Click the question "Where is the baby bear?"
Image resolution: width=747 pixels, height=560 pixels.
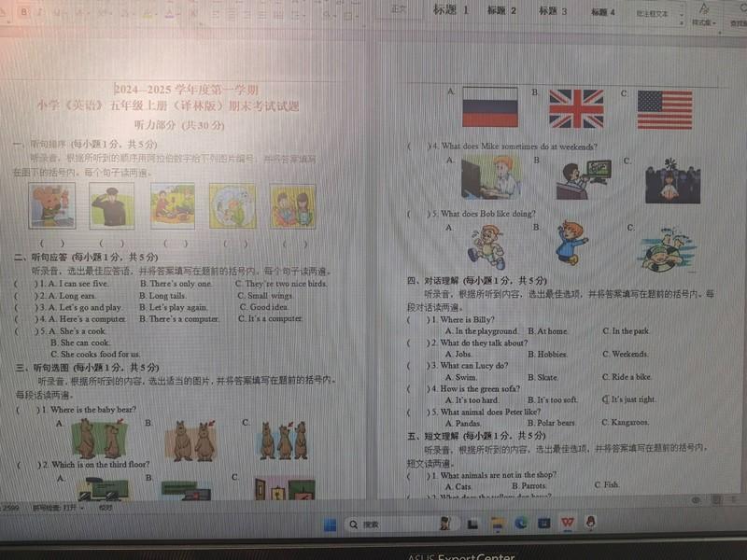click(93, 410)
